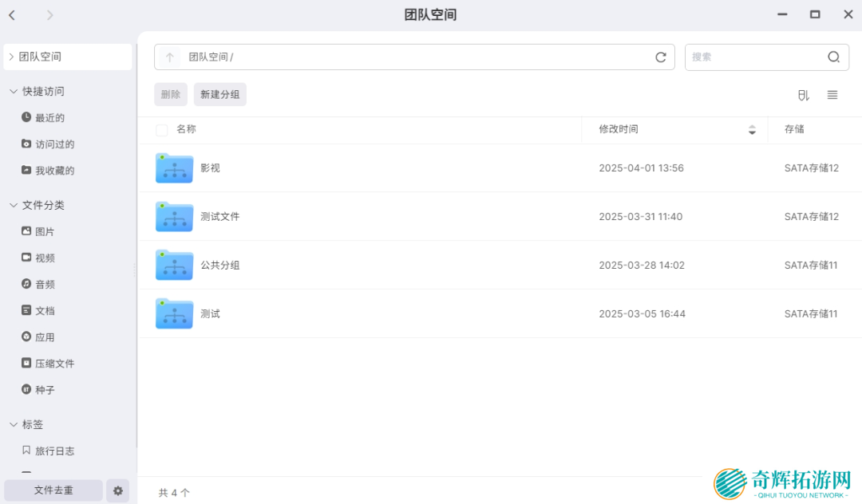Click the sort order icon in toolbar
This screenshot has height=504, width=862.
803,95
